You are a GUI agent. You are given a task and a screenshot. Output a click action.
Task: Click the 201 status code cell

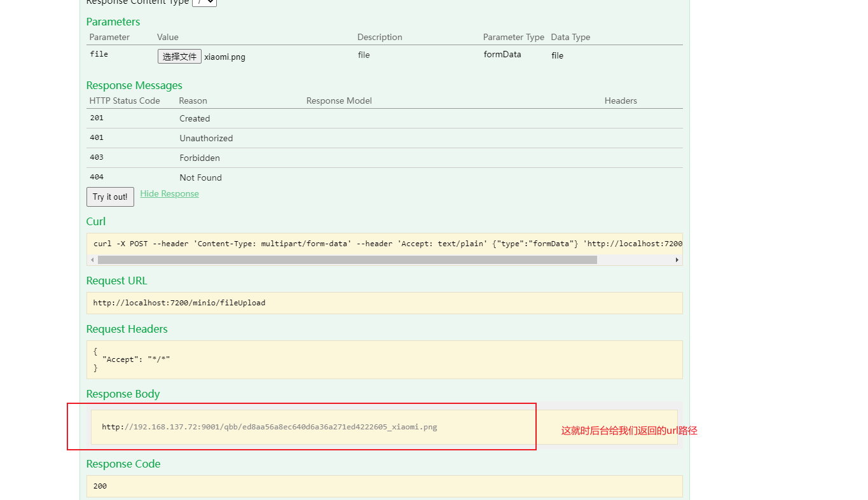tap(97, 118)
